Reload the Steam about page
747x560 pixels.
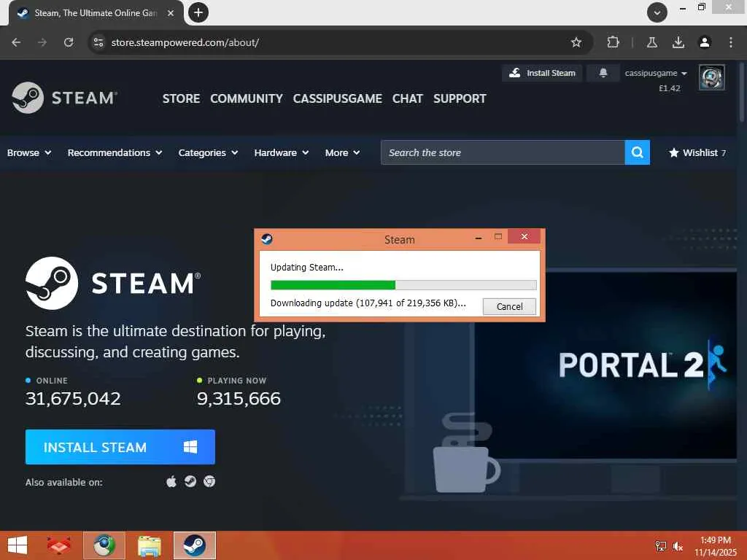click(69, 42)
